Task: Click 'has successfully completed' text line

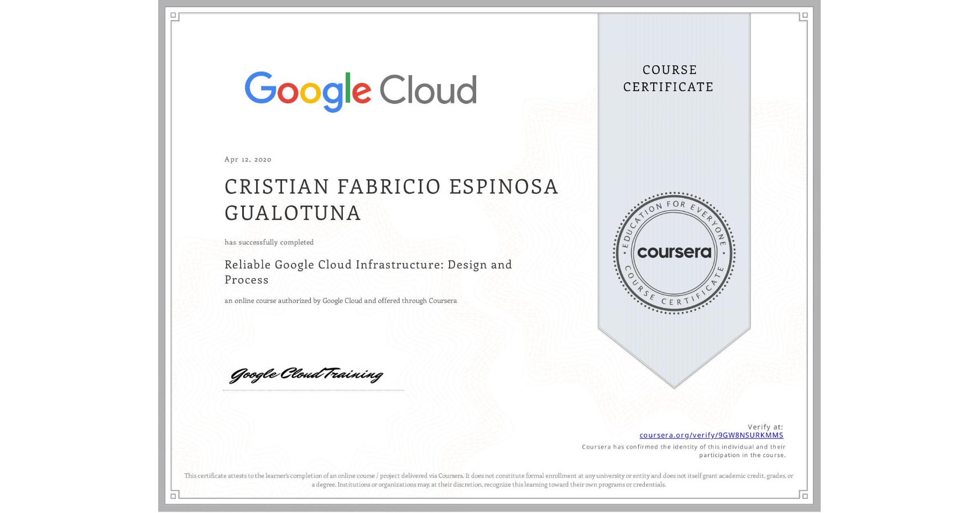Action: [269, 242]
